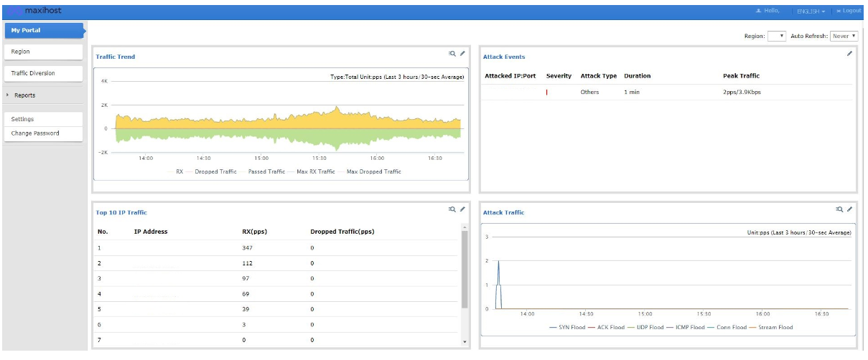Toggle Passed Traffic series in legend
This screenshot has height=360, width=868.
point(263,171)
